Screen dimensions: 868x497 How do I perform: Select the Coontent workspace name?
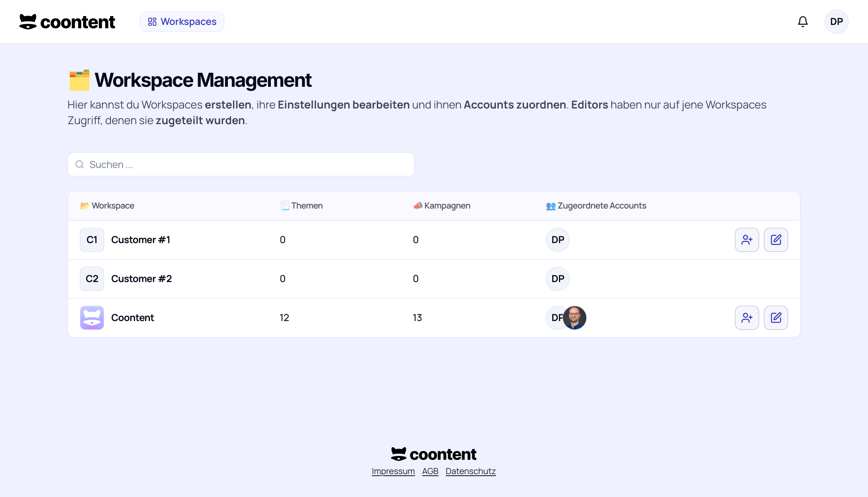click(133, 318)
